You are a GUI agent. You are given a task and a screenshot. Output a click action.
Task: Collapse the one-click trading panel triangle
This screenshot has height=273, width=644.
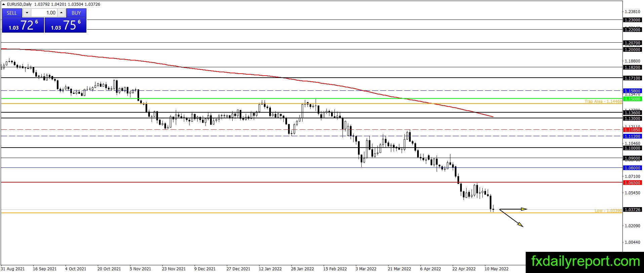pyautogui.click(x=4, y=4)
